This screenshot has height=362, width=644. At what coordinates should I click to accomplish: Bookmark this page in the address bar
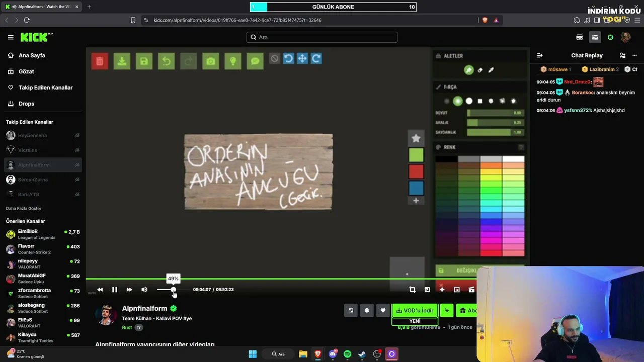tap(133, 20)
